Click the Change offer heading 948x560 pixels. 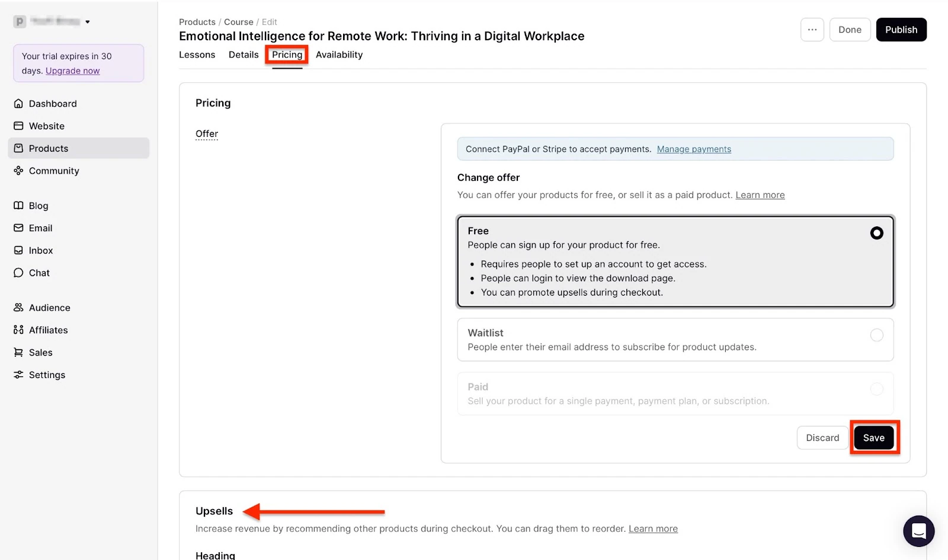tap(488, 178)
